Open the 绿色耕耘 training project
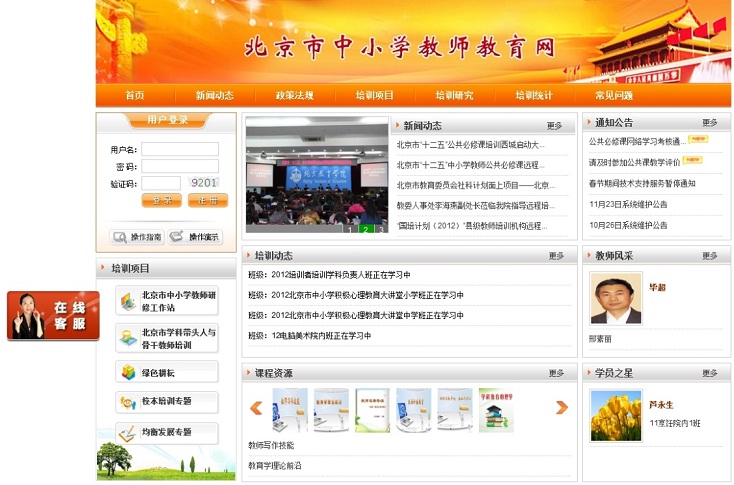The height and width of the screenshot is (485, 734). tap(166, 372)
